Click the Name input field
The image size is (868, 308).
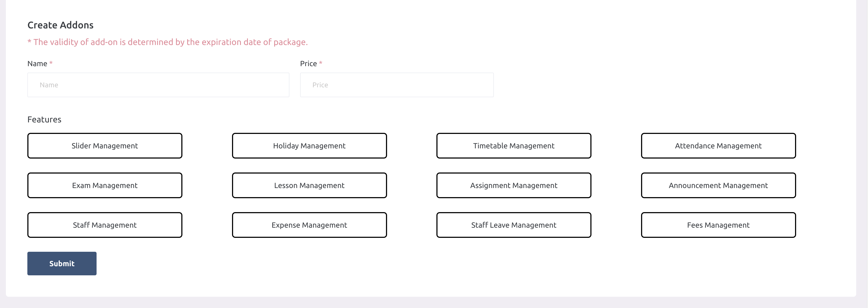[x=158, y=85]
